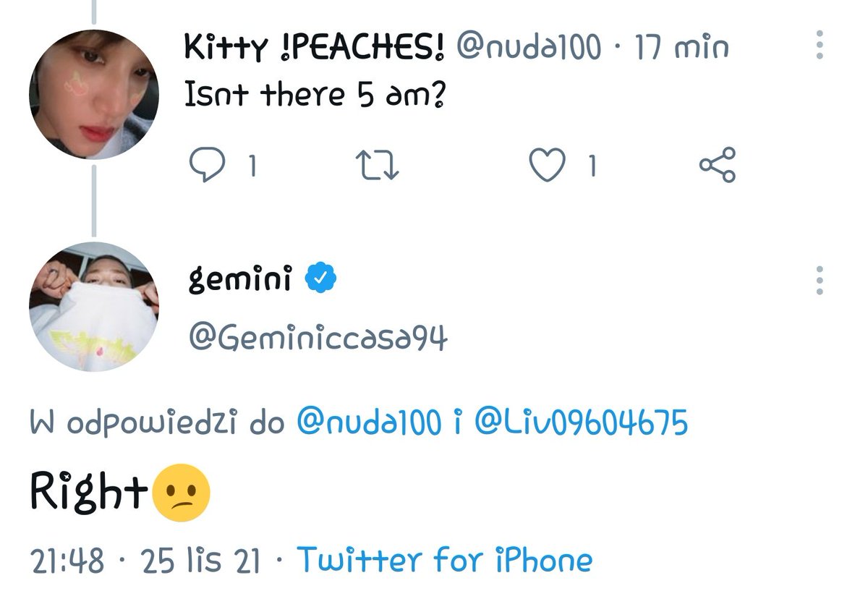Share Kitty's tweet via the share icon

[x=717, y=165]
